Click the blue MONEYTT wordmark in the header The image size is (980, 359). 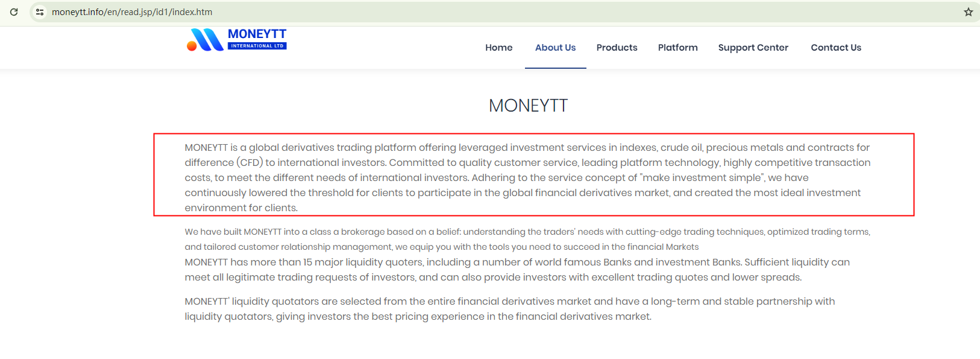click(257, 34)
